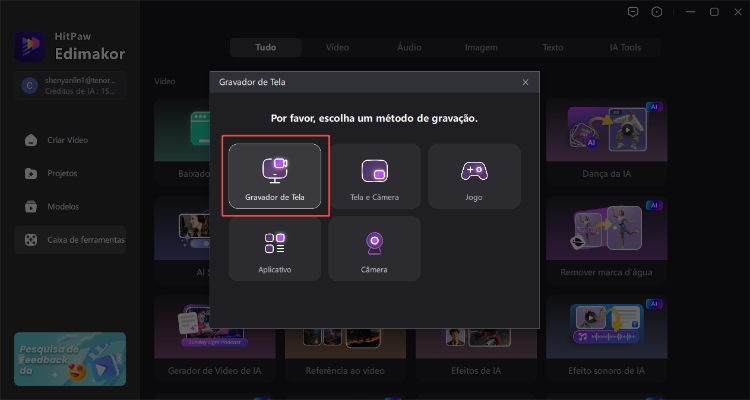This screenshot has height=400, width=750.
Task: Select the Jogo recording mode
Action: [x=474, y=176]
